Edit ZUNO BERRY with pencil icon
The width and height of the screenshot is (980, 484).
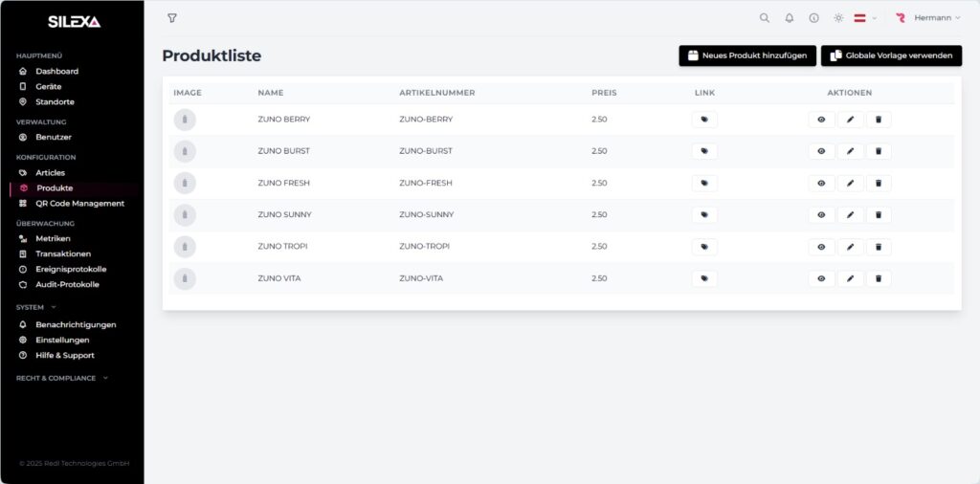pos(850,120)
